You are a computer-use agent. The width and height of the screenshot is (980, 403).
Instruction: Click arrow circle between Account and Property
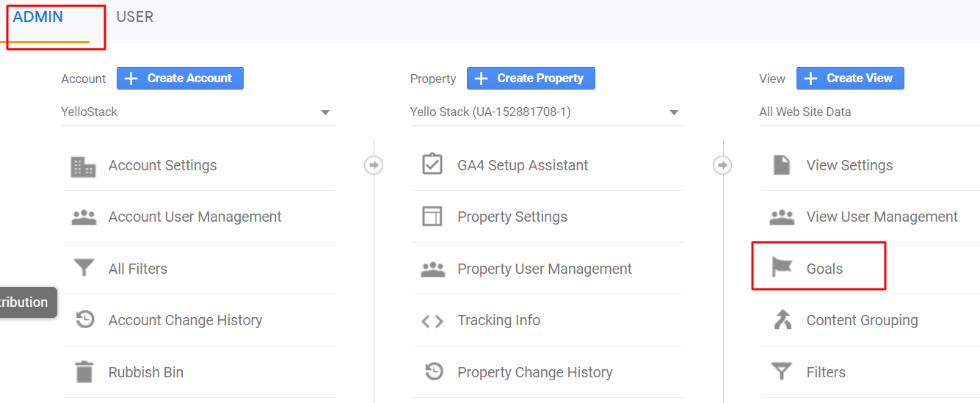[374, 166]
